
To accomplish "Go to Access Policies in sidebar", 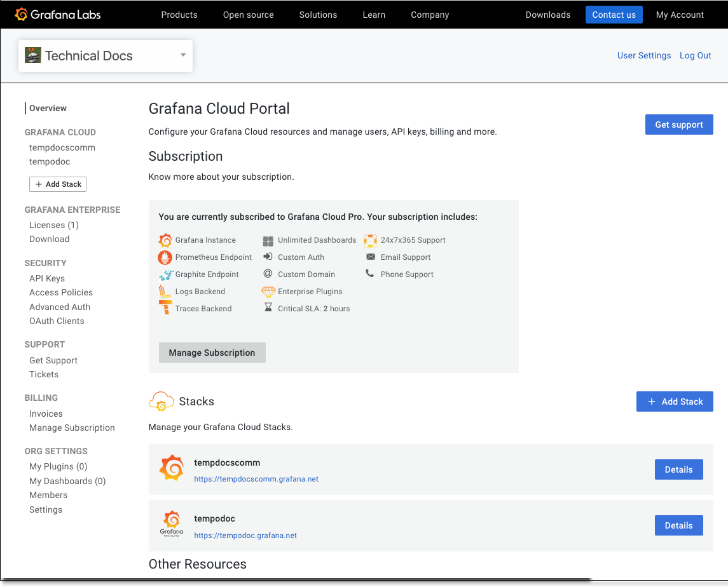I will pos(61,292).
